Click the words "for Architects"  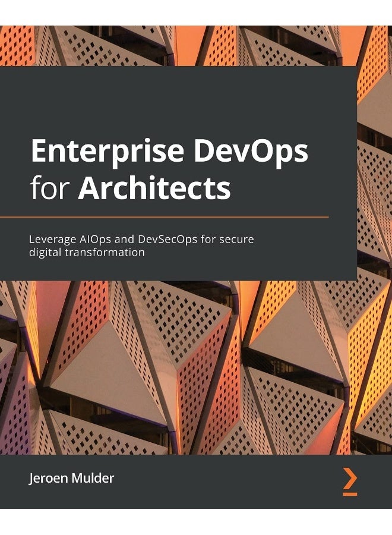(x=131, y=188)
